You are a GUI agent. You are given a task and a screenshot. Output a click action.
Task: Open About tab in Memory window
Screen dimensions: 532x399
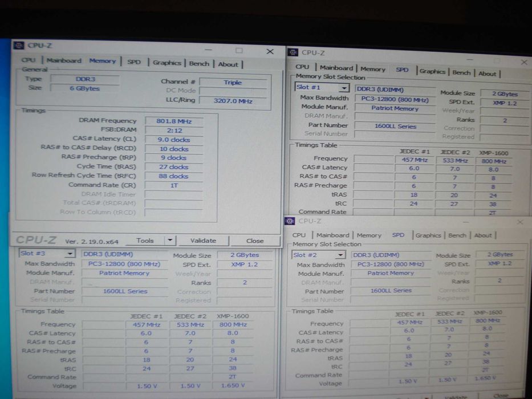point(228,64)
